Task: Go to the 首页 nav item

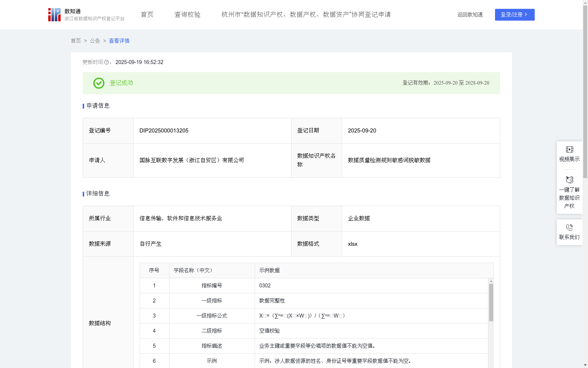Action: 147,14
